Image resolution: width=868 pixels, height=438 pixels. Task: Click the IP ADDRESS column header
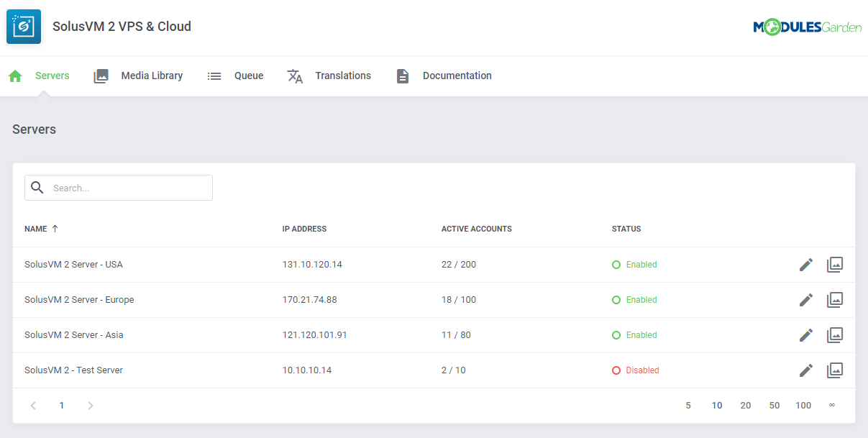point(304,229)
